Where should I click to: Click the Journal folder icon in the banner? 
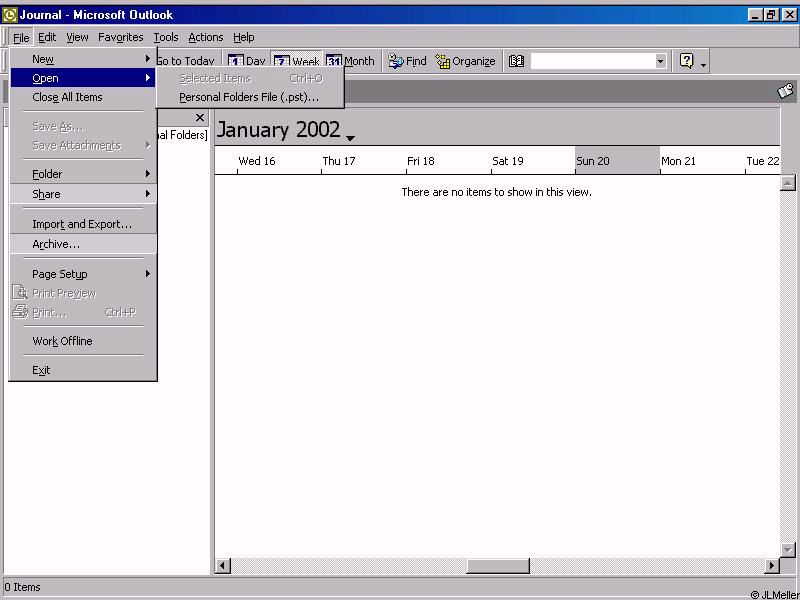[x=786, y=91]
